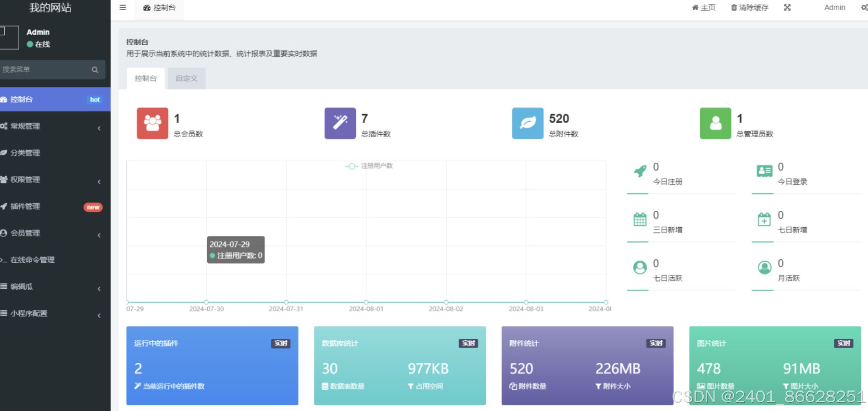Select the 分类管理 sidebar icon
Image resolution: width=868 pixels, height=411 pixels.
[5, 153]
